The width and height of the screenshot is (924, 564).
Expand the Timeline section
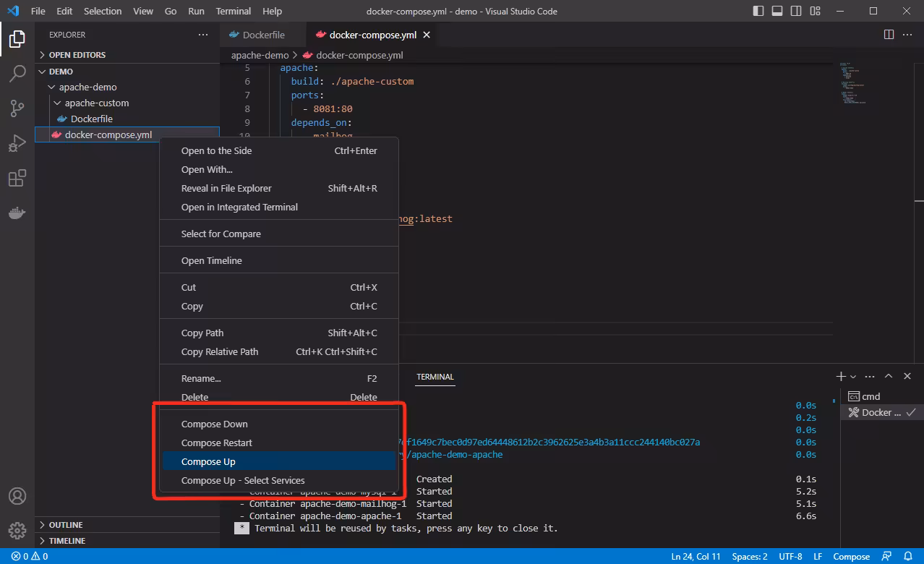(x=127, y=541)
